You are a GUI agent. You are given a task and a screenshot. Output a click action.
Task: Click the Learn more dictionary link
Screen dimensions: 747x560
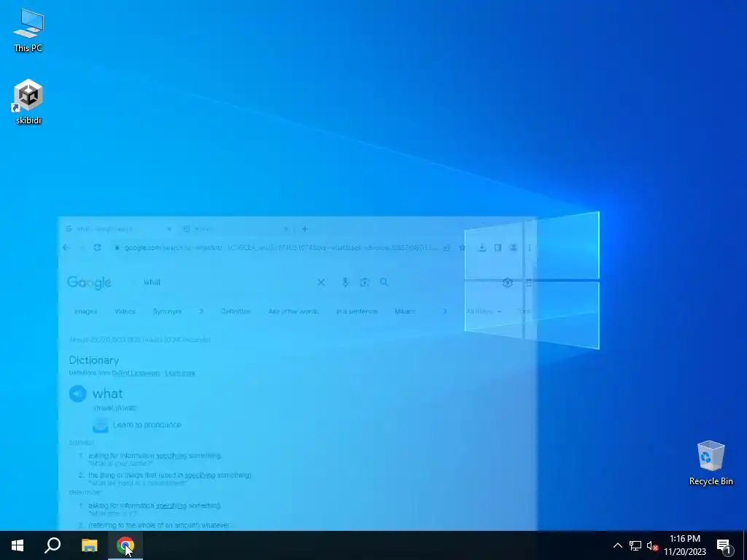point(180,373)
